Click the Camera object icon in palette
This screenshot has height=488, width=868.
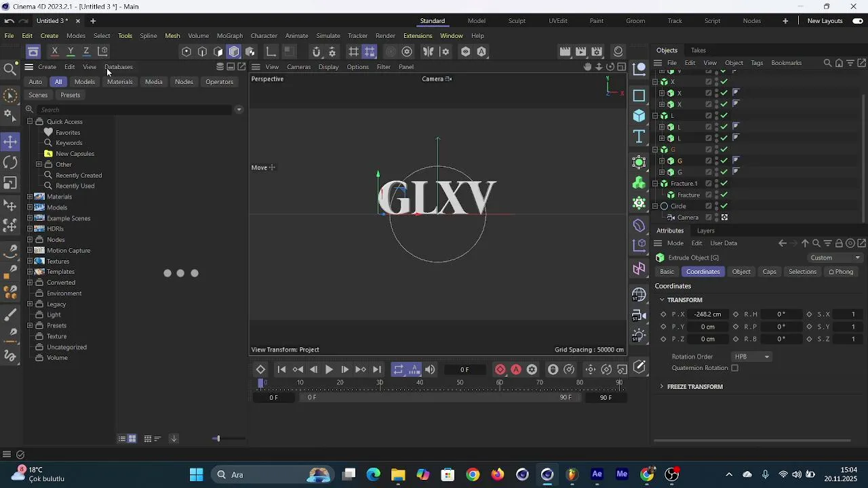point(639,314)
